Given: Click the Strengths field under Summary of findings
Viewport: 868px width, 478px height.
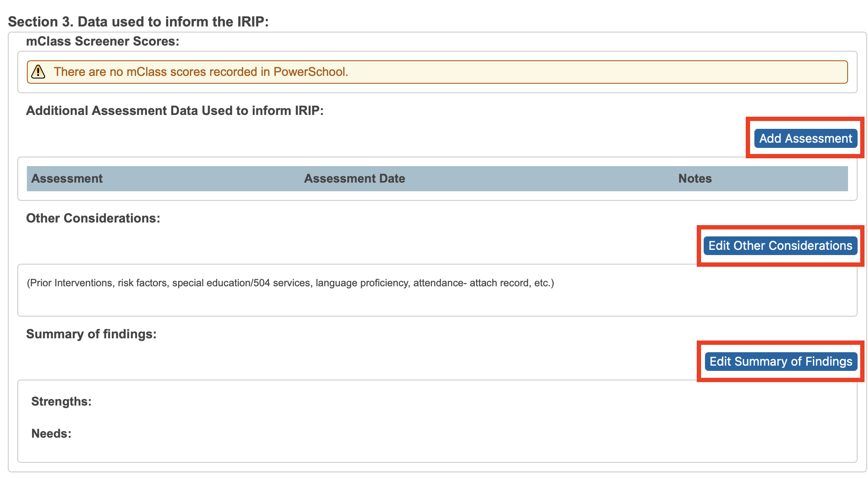Looking at the screenshot, I should coord(61,402).
